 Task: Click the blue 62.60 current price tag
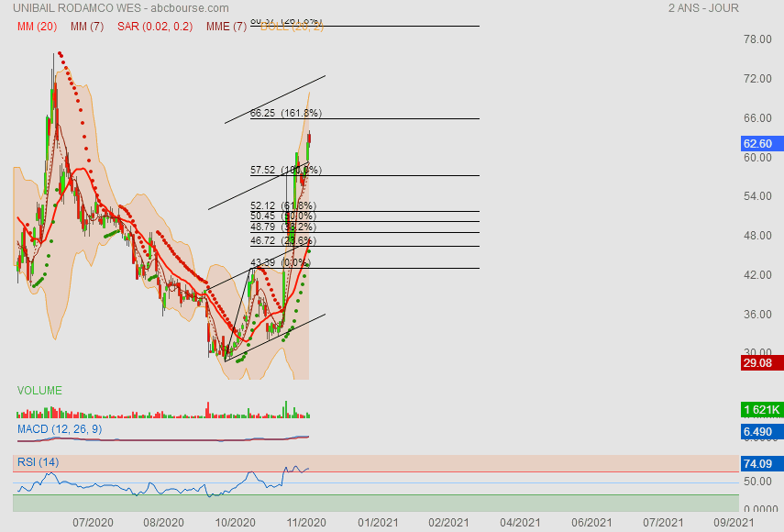762,144
